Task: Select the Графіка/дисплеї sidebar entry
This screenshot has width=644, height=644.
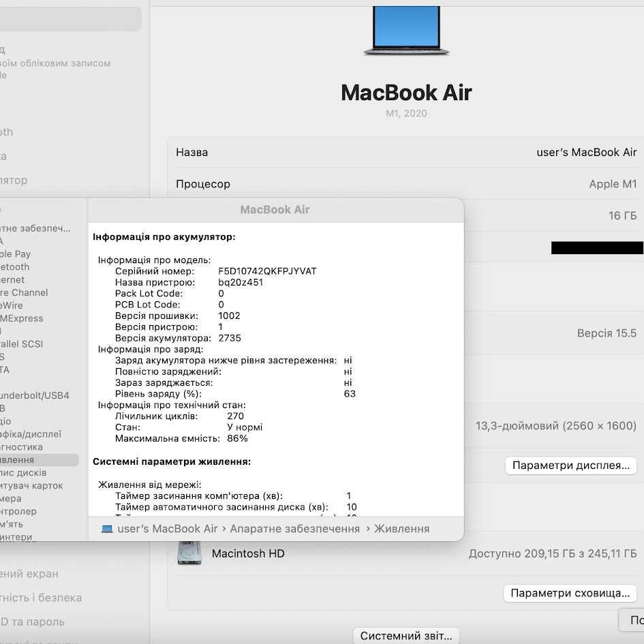Action: [31, 434]
